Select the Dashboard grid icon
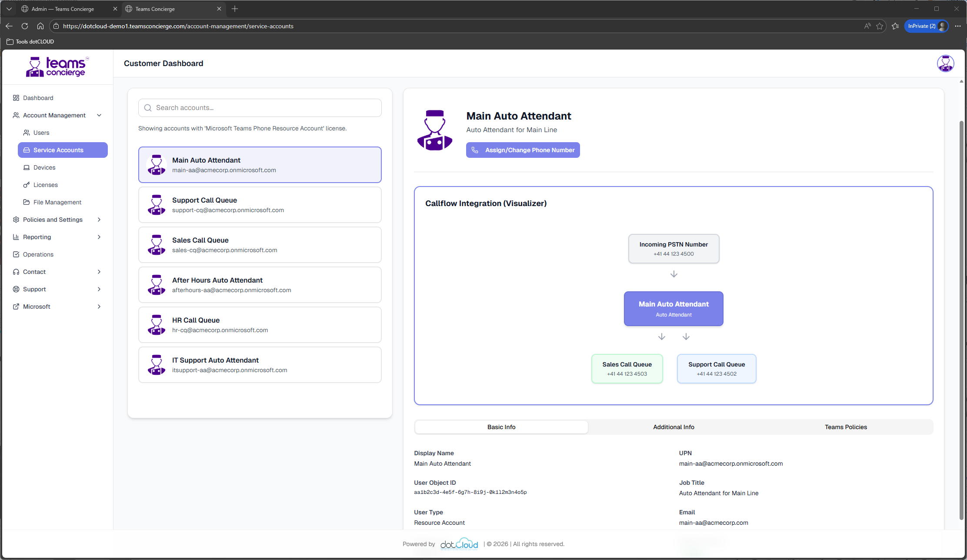 (x=16, y=98)
